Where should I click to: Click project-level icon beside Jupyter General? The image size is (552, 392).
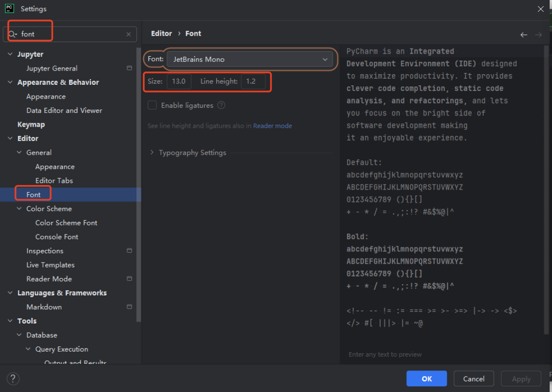(x=129, y=68)
